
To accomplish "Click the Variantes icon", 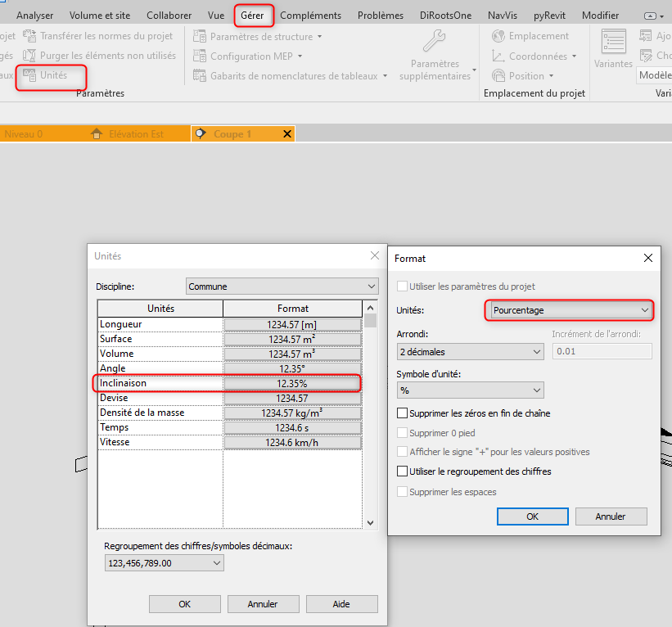I will pos(613,43).
